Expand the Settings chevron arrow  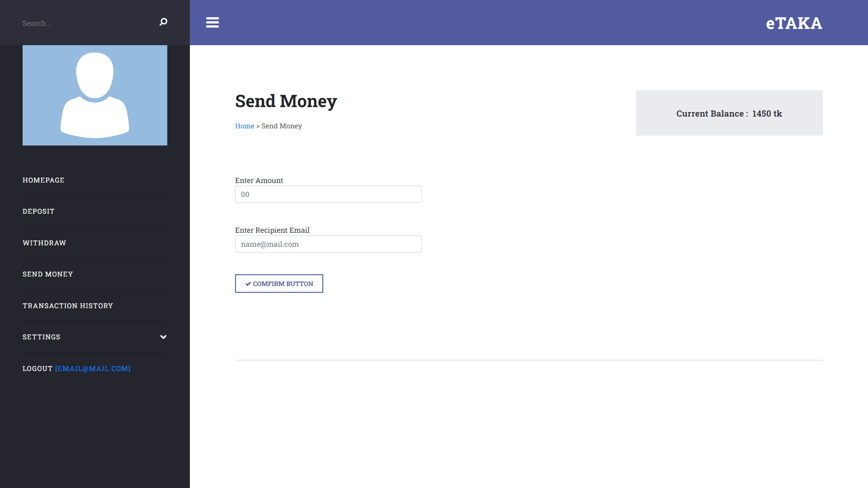tap(163, 337)
